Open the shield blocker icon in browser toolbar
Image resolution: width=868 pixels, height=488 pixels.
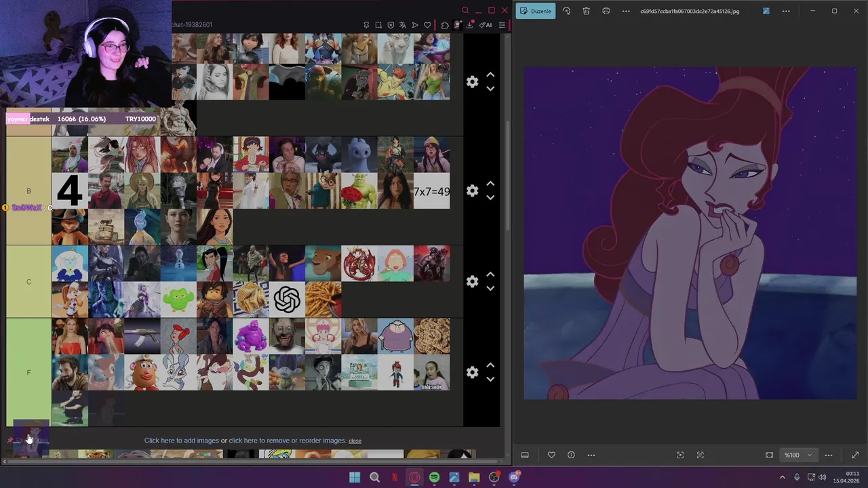pyautogui.click(x=391, y=25)
